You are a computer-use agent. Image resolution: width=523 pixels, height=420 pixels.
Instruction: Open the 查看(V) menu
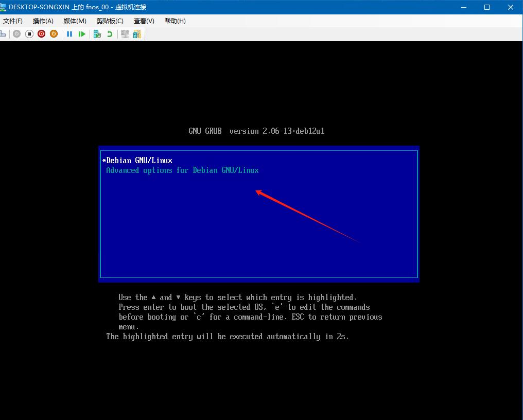144,21
